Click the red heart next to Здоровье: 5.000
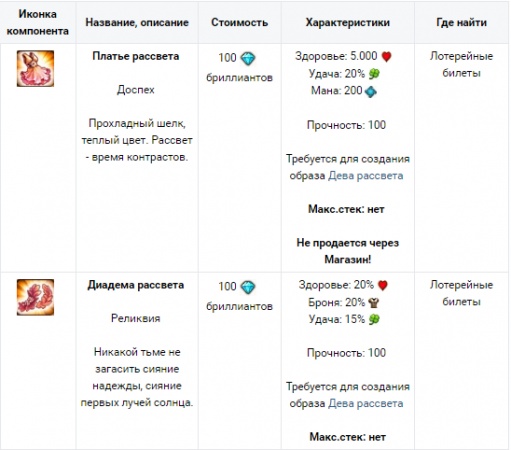The image size is (511, 450). tap(386, 56)
